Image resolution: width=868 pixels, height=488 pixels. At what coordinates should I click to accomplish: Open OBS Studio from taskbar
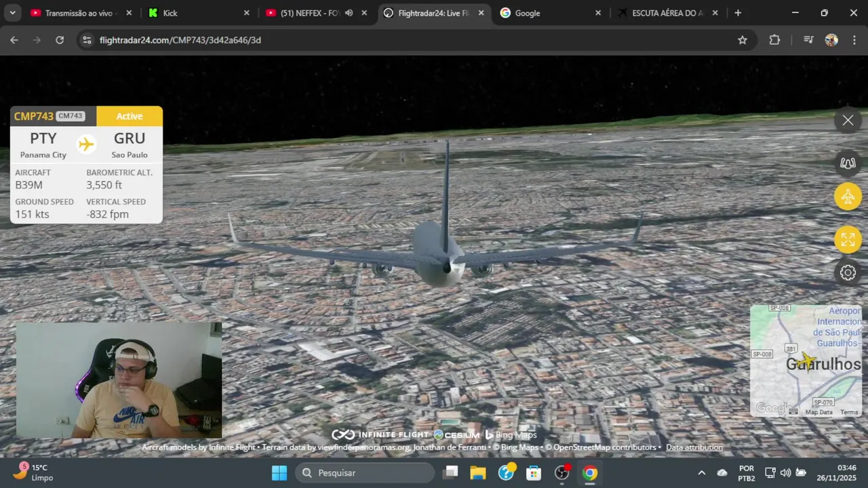coord(562,472)
